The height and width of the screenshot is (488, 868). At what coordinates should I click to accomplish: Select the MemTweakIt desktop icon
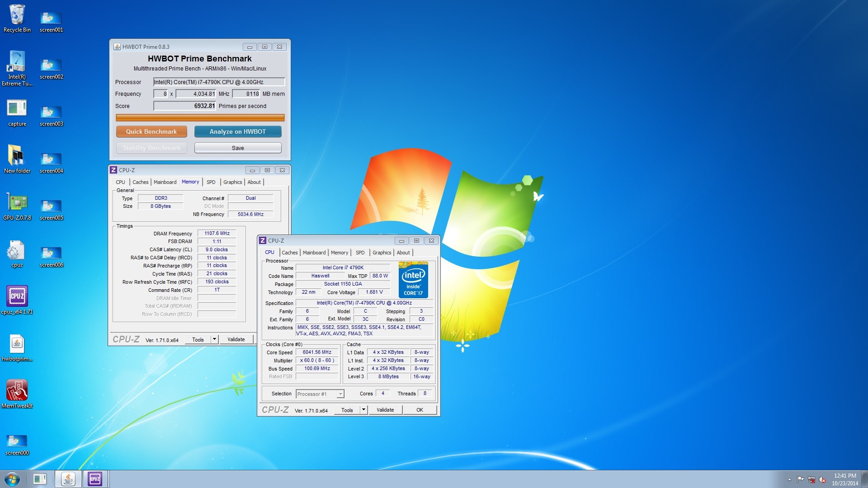(17, 394)
